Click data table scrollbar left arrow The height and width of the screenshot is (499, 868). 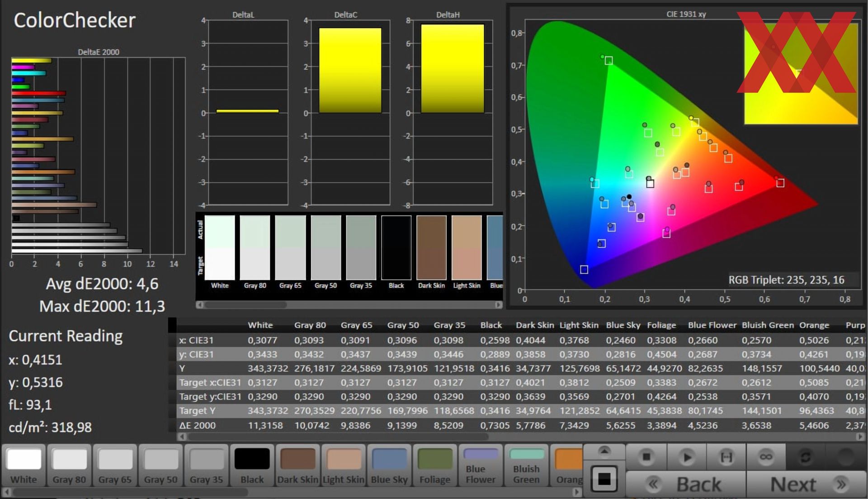[x=182, y=437]
